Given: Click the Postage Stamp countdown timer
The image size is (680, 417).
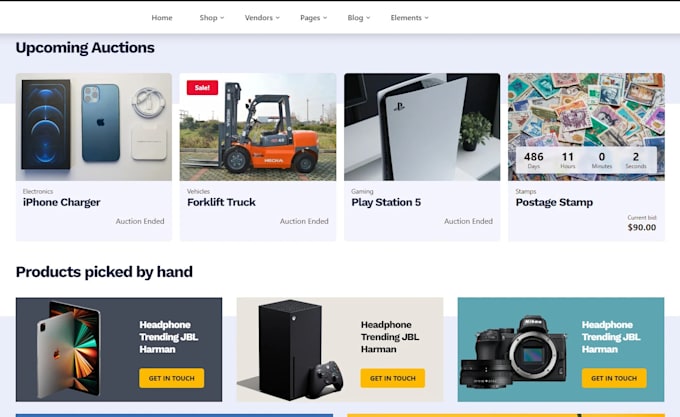Looking at the screenshot, I should [x=586, y=160].
